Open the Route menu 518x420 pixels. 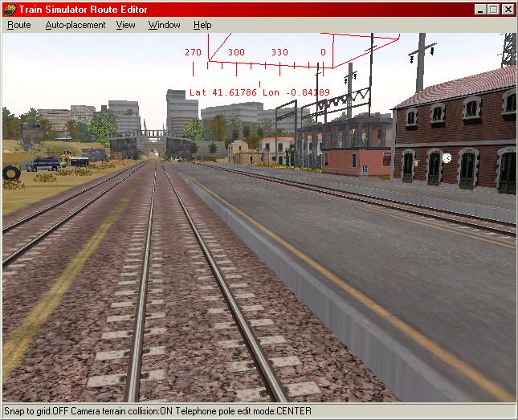coord(19,25)
